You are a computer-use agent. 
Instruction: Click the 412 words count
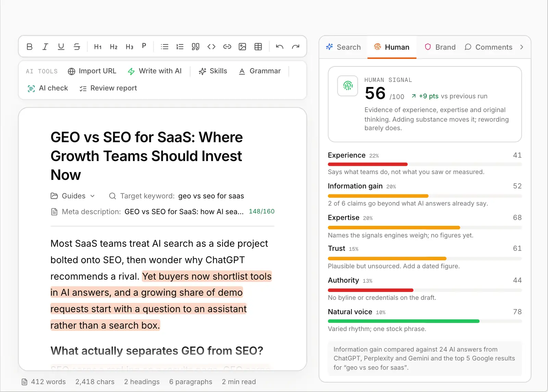point(43,382)
